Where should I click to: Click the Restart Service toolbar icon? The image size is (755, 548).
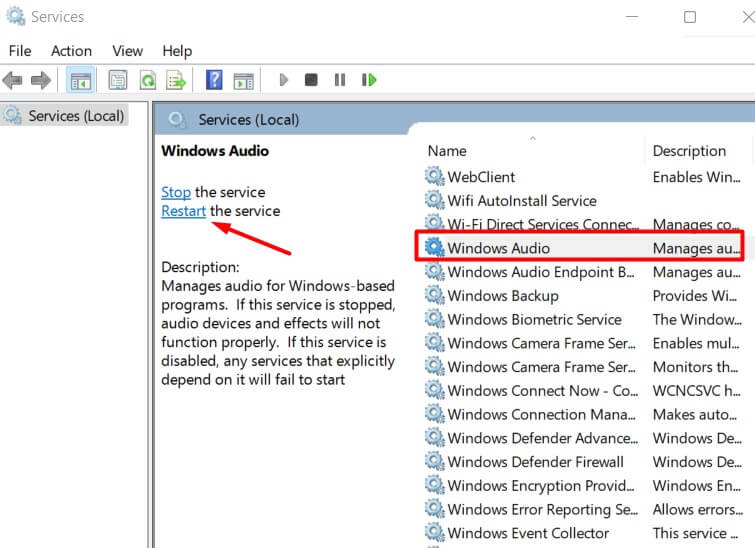pyautogui.click(x=369, y=80)
